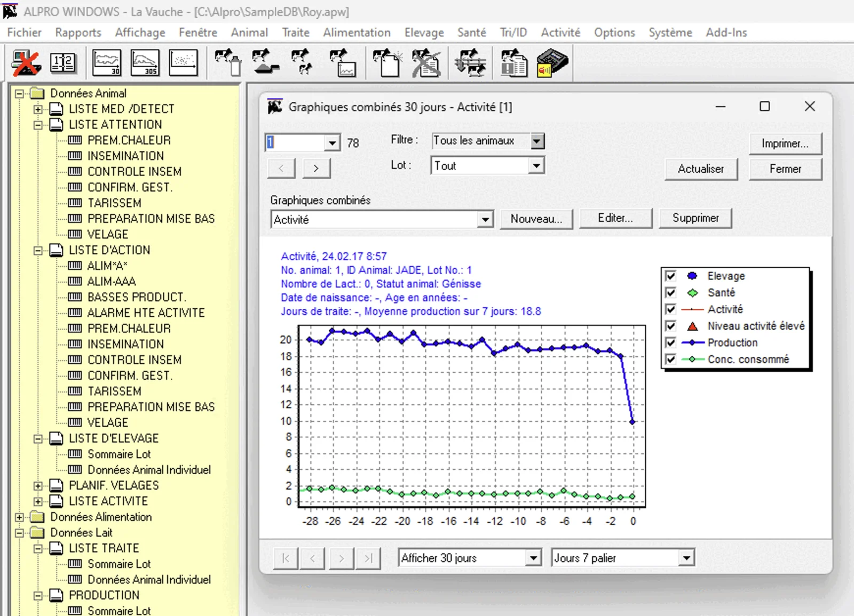The width and height of the screenshot is (854, 616).
Task: Click the list icon beside ALARME HTE ACTIVITE
Action: click(x=75, y=313)
